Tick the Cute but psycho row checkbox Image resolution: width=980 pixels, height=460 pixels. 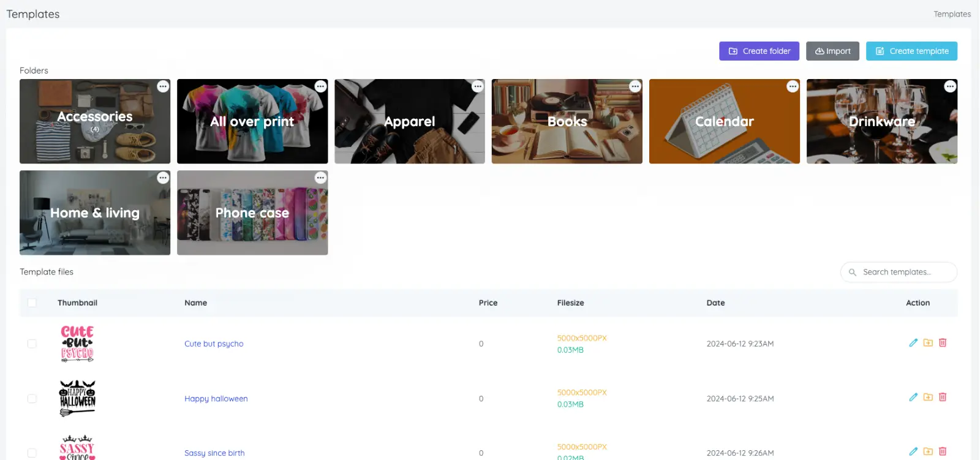click(32, 344)
